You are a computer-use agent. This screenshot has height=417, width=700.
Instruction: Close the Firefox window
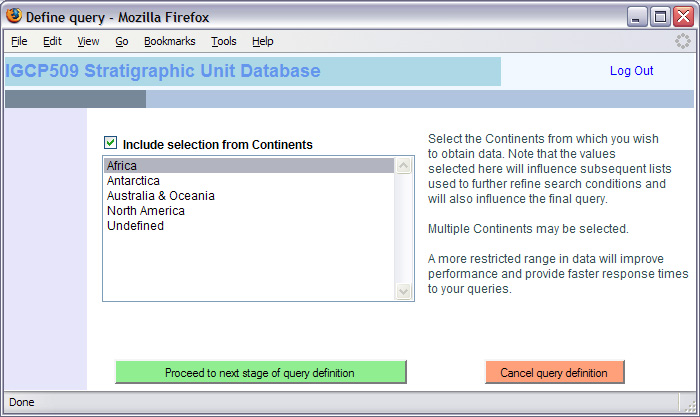coord(683,17)
